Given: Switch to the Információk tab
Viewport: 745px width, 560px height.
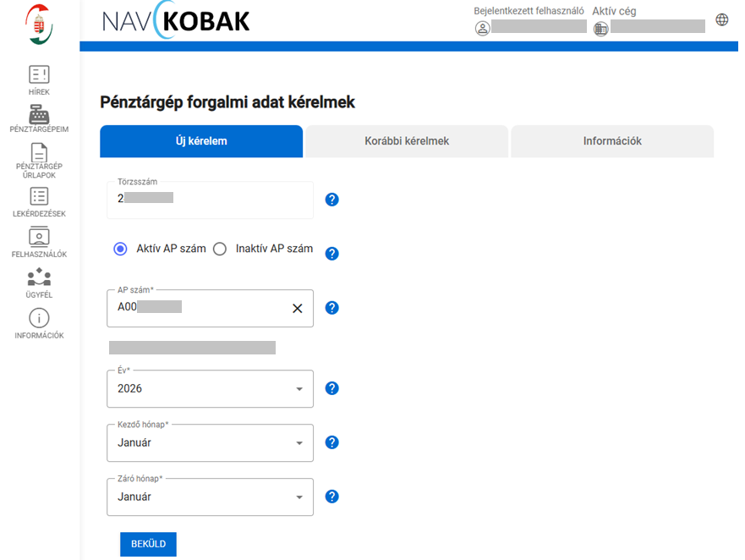Looking at the screenshot, I should tap(612, 141).
